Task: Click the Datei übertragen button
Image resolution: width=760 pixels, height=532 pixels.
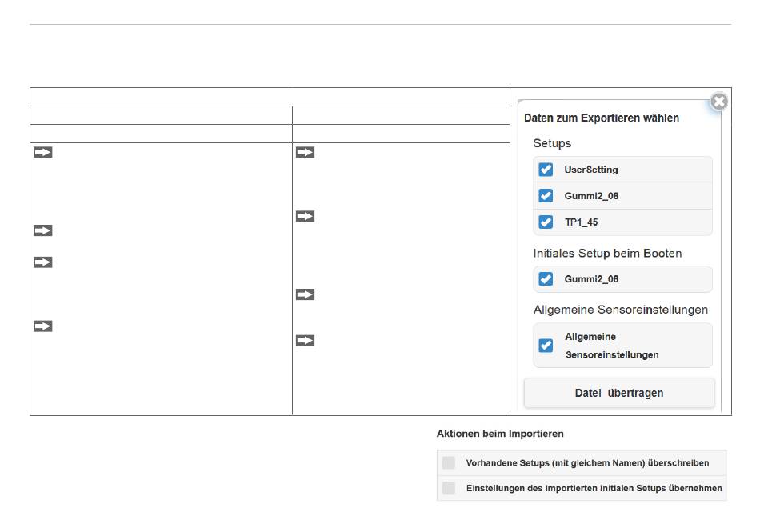Action: click(x=619, y=393)
